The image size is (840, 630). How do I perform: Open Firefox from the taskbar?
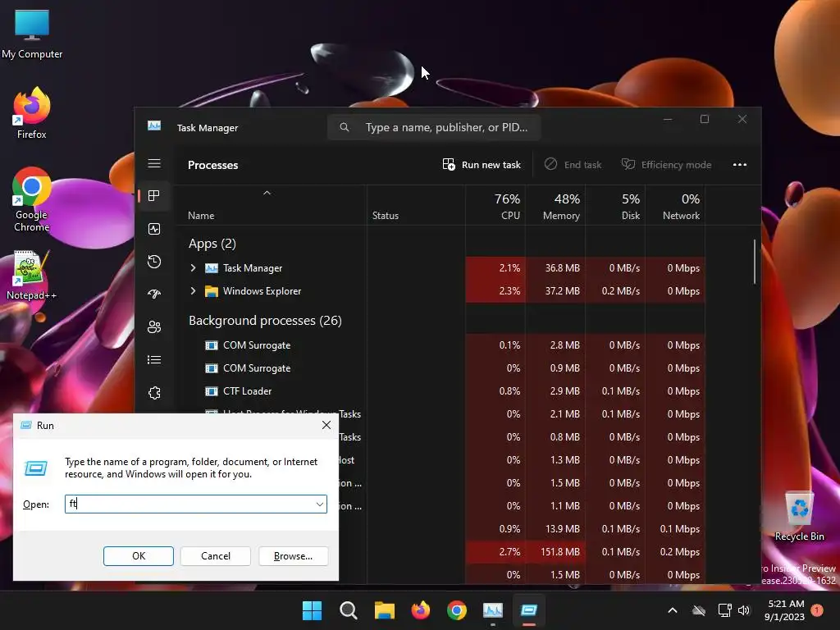click(421, 610)
